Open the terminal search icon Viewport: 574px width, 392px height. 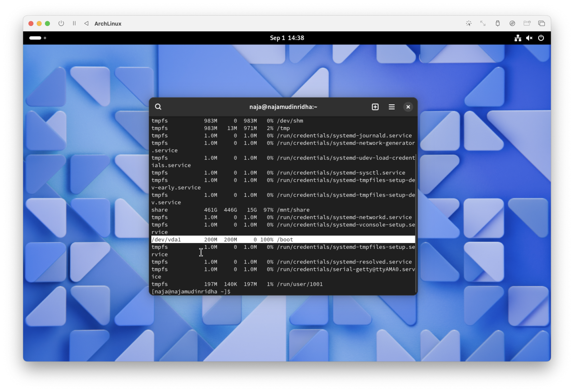(x=158, y=107)
